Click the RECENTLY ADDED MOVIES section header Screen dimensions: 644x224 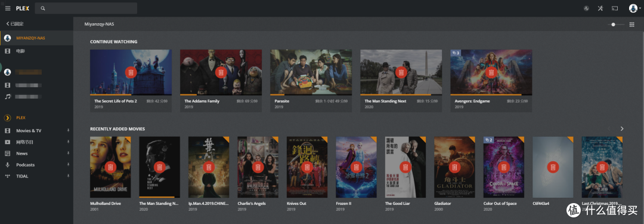pyautogui.click(x=117, y=129)
